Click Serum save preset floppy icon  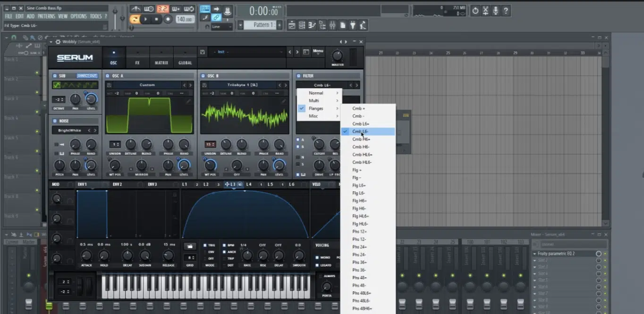pyautogui.click(x=202, y=52)
